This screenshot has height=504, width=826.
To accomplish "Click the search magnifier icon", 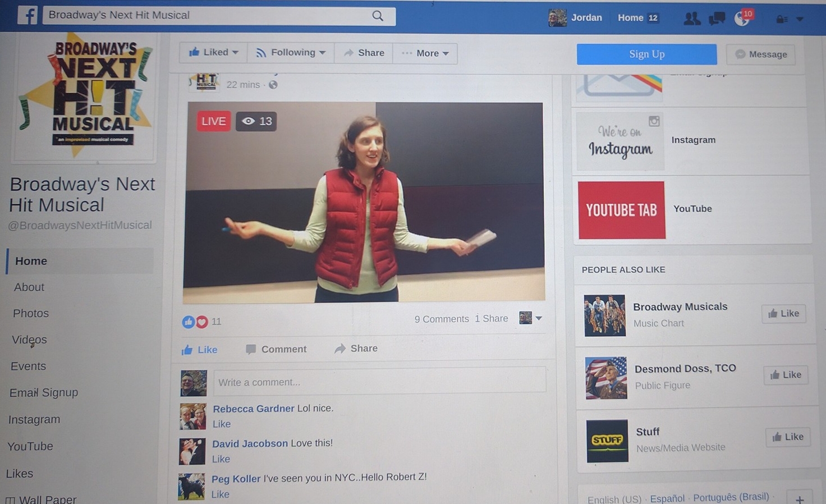I will (378, 16).
